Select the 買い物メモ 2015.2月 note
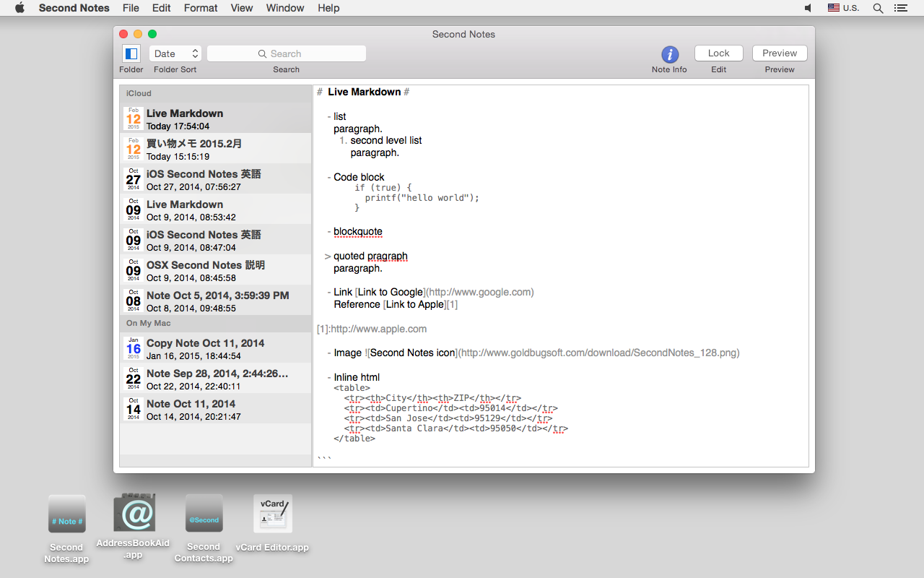The image size is (924, 578). click(x=216, y=149)
